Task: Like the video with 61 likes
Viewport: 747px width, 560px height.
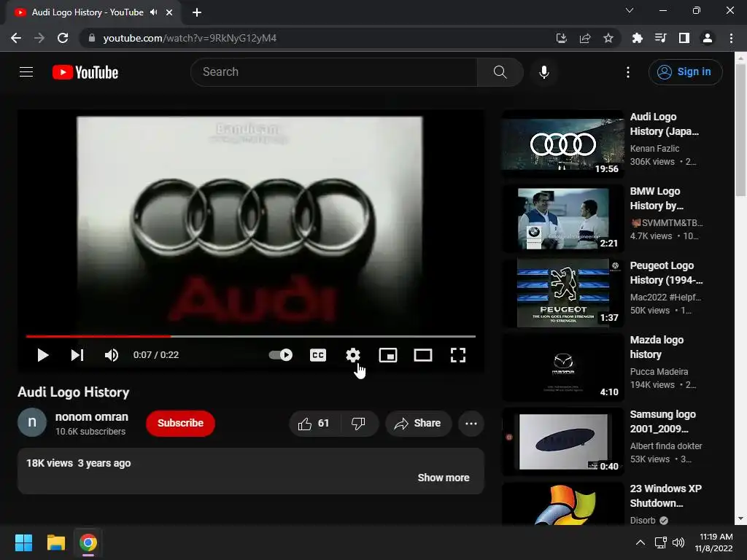Action: coord(314,424)
